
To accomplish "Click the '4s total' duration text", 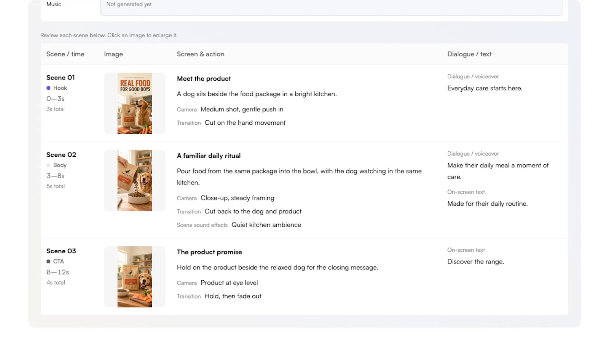I will pyautogui.click(x=56, y=283).
